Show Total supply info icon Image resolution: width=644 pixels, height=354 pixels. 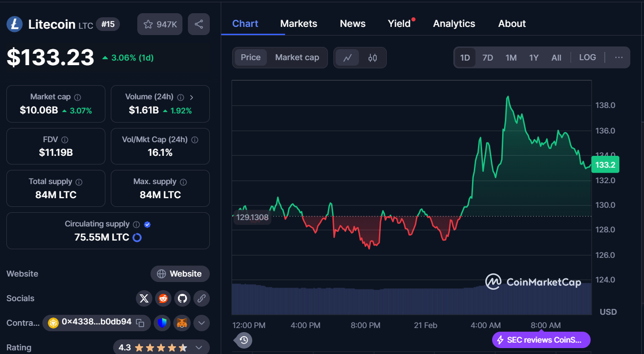point(79,182)
